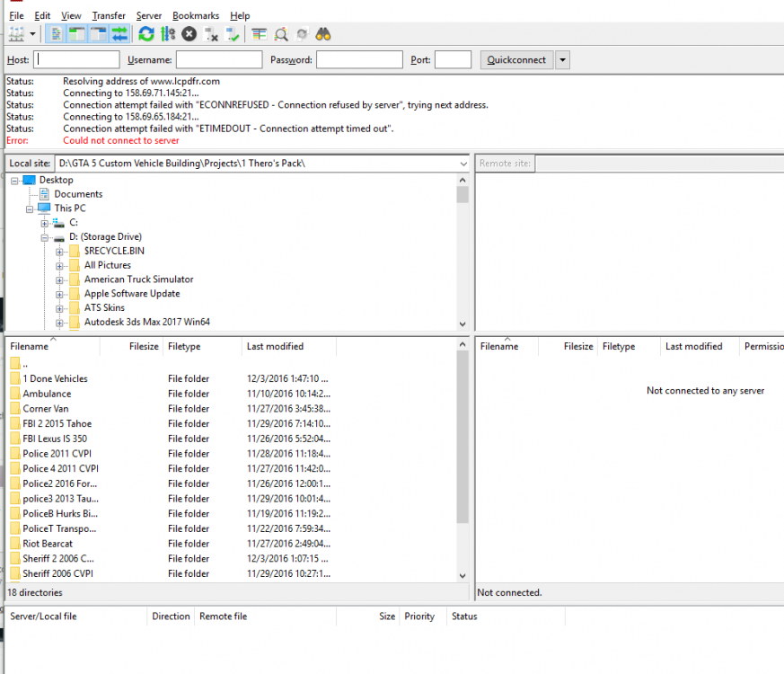Open the Site Manager icon
784x674 pixels.
click(x=16, y=34)
